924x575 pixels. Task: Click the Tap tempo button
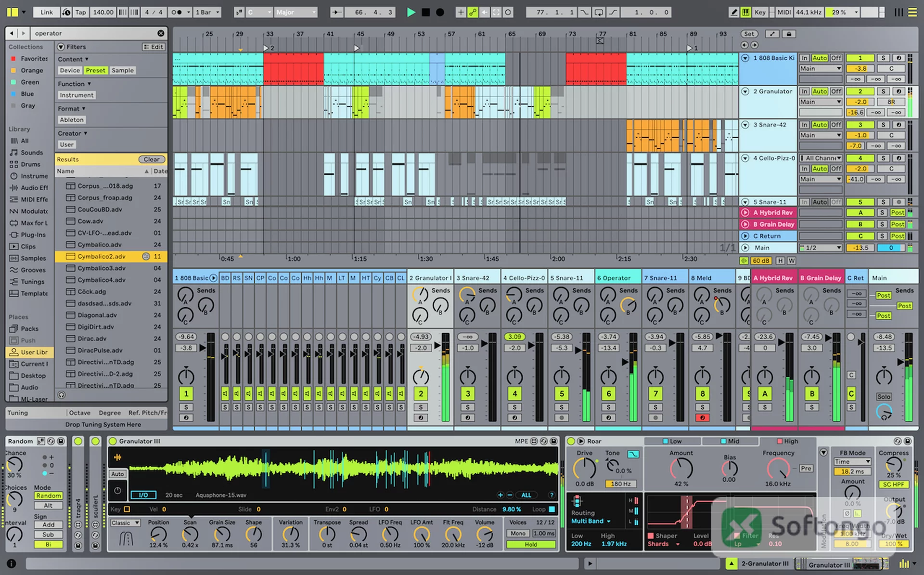[x=80, y=13]
